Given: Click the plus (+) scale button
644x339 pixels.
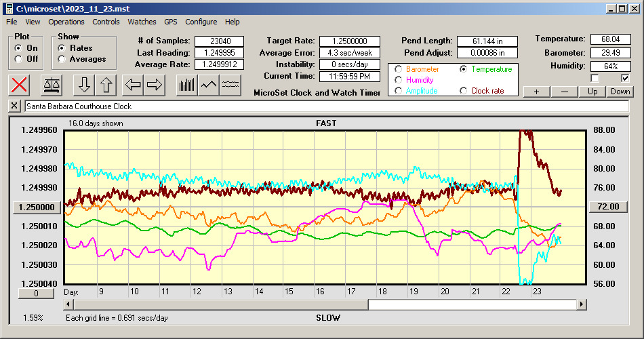Looking at the screenshot, I should pyautogui.click(x=536, y=92).
